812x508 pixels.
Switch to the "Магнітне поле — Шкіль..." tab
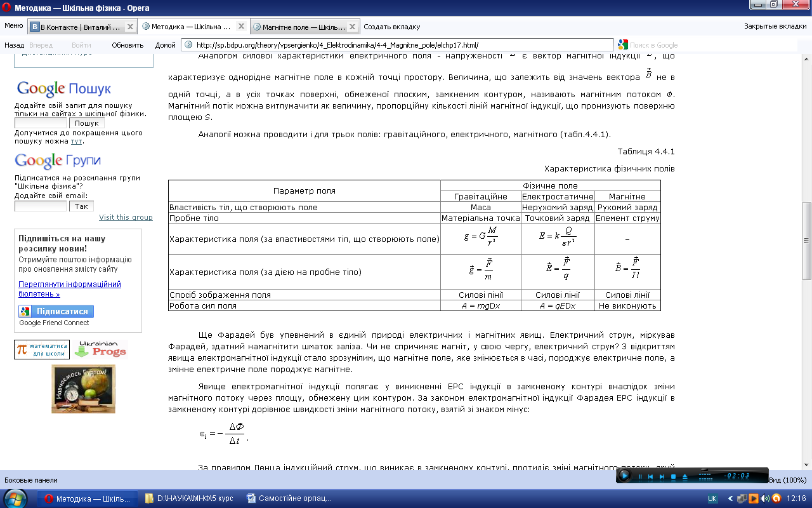tap(304, 27)
